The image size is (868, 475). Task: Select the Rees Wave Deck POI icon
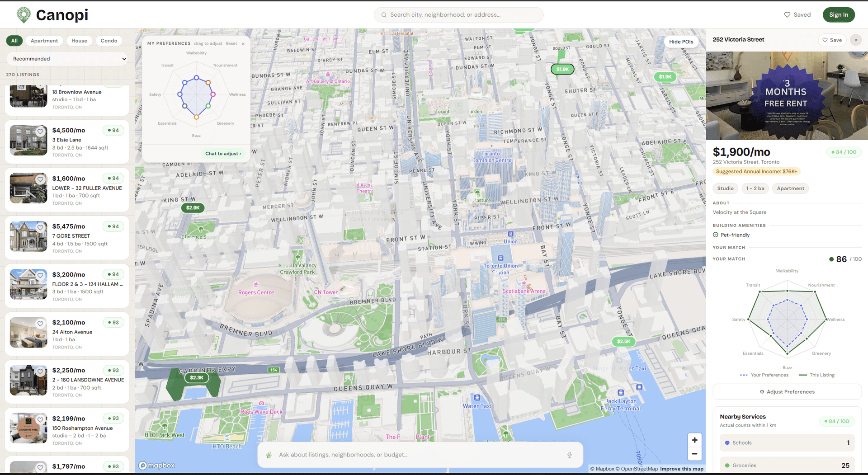(261, 403)
